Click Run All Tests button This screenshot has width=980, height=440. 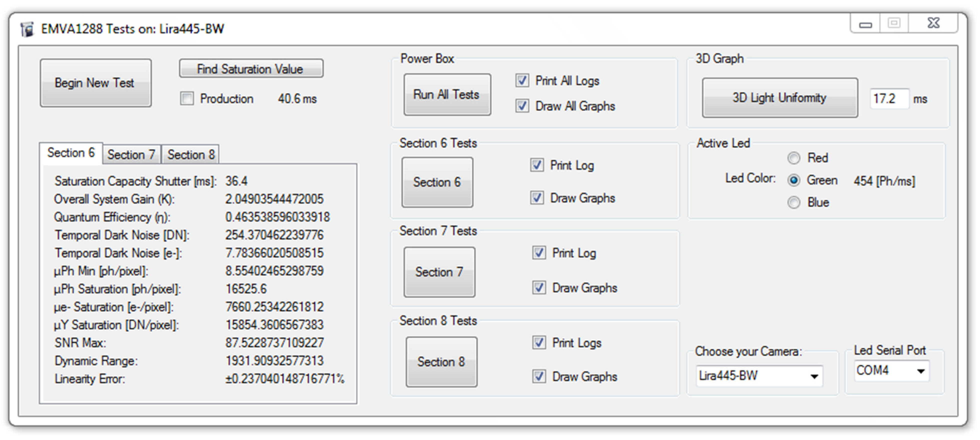(447, 94)
